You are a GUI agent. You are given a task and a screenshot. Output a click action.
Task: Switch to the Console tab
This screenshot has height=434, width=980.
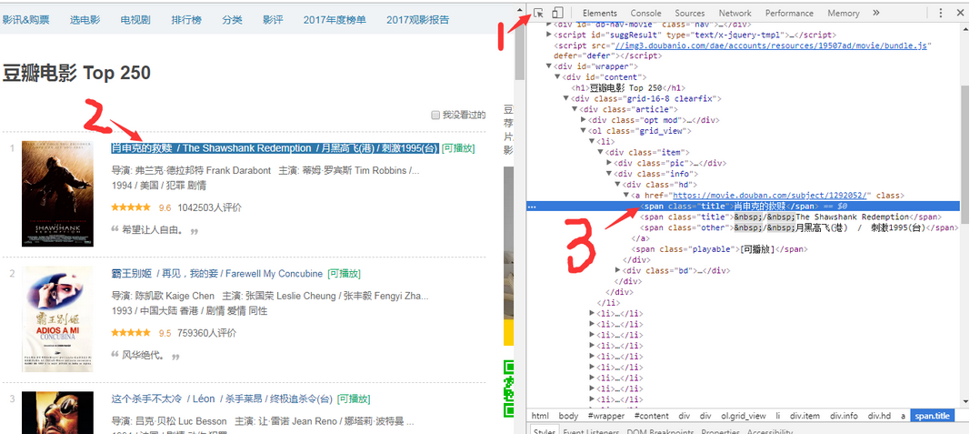click(645, 13)
